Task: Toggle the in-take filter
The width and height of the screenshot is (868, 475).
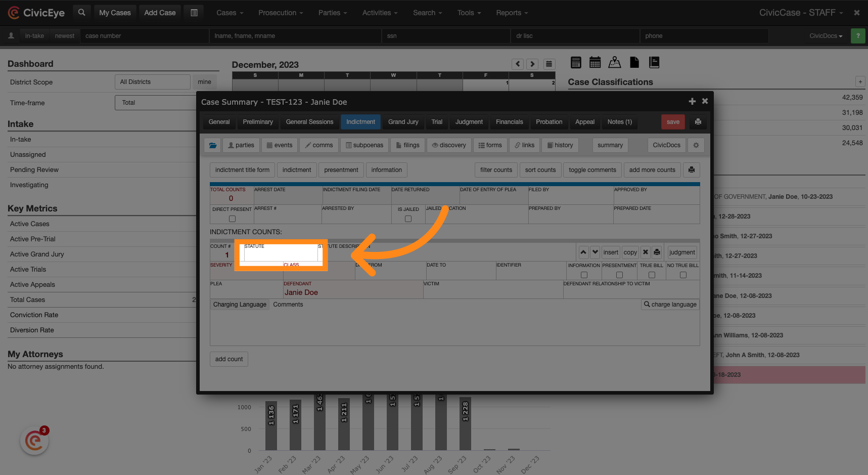Action: click(34, 36)
